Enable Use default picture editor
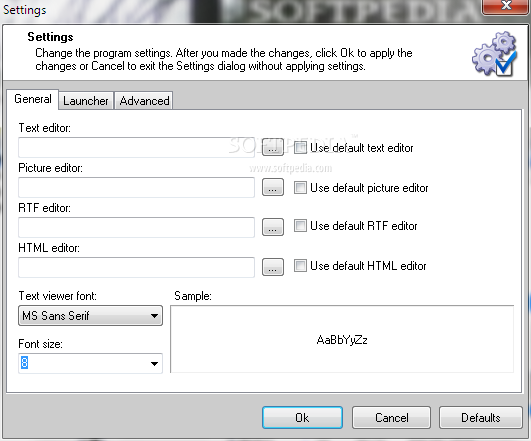The image size is (531, 441). click(300, 188)
